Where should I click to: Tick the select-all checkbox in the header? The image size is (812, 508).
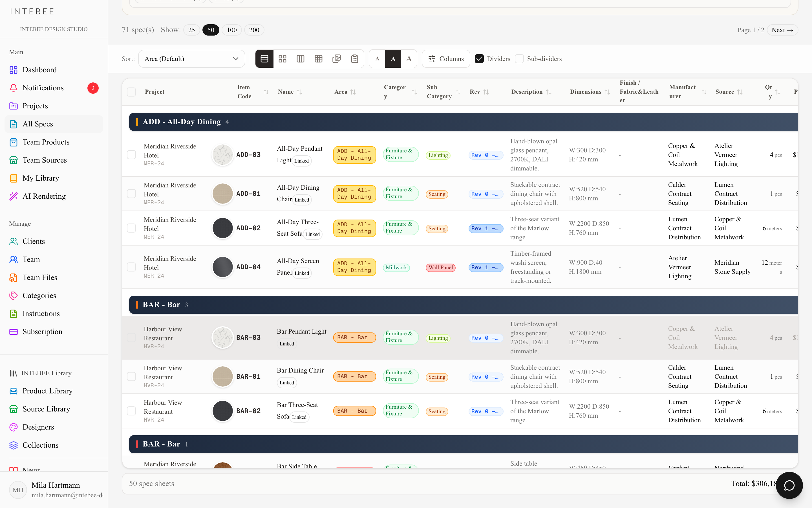point(132,92)
